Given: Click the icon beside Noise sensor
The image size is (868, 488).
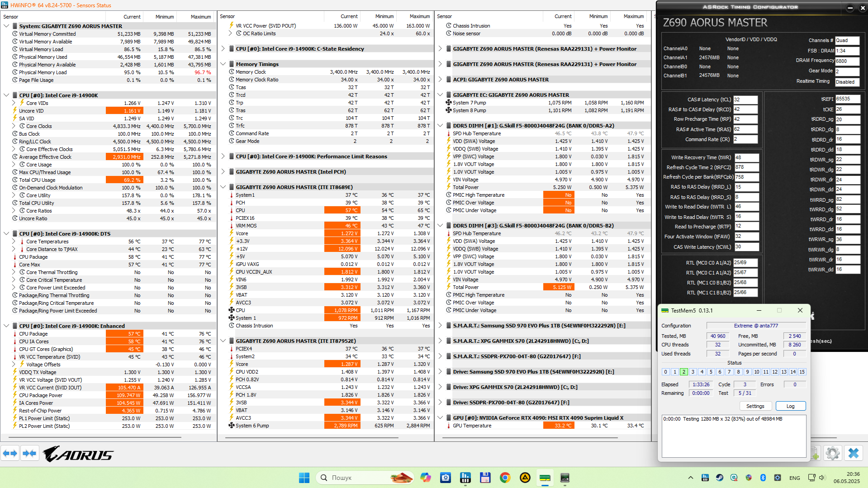Looking at the screenshot, I should pos(449,33).
